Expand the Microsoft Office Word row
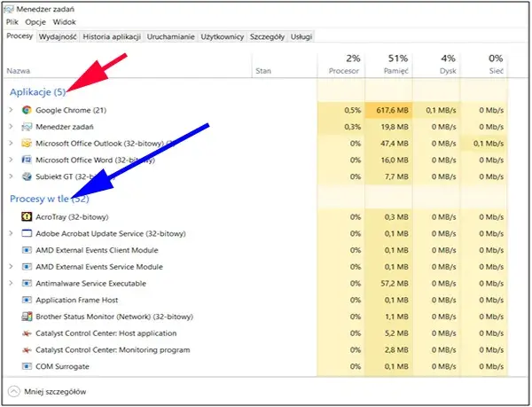Viewport: 532px width, 407px height. click(x=11, y=160)
